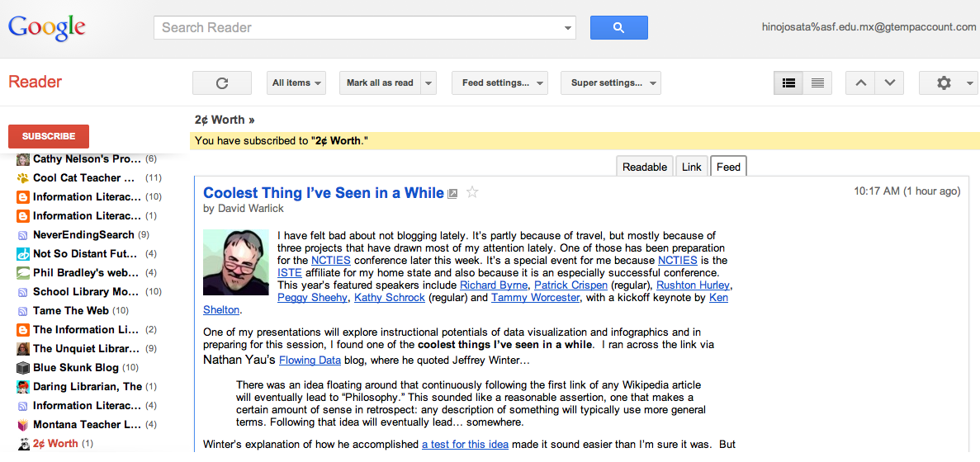Click Daring Librarian feed icon
Screen dimensions: 980x462
pos(23,386)
